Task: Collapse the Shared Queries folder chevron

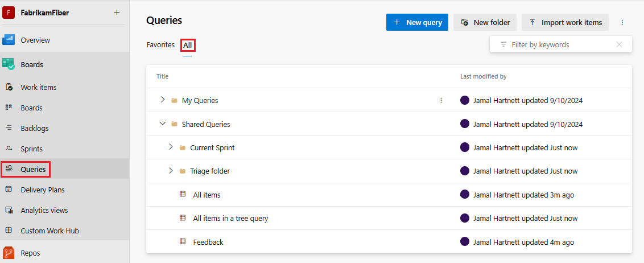Action: coord(163,124)
